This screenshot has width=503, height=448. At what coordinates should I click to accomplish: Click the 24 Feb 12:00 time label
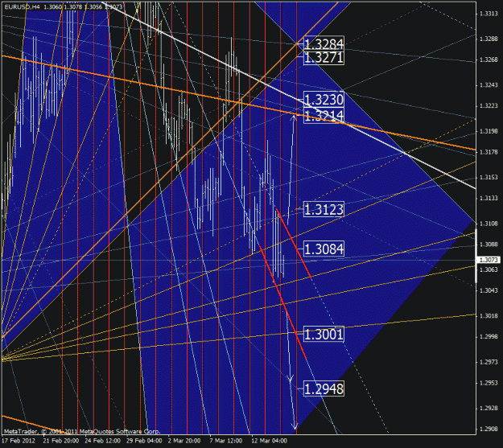click(x=103, y=441)
